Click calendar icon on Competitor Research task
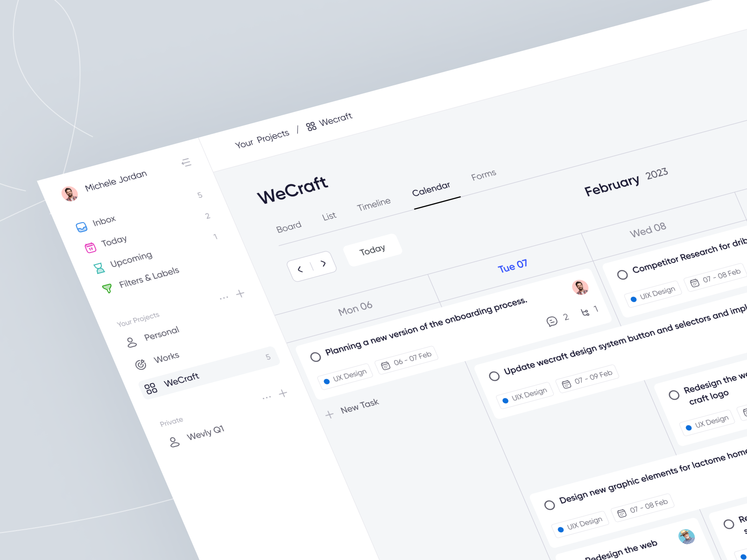Screen dimensions: 747x560 click(695, 283)
